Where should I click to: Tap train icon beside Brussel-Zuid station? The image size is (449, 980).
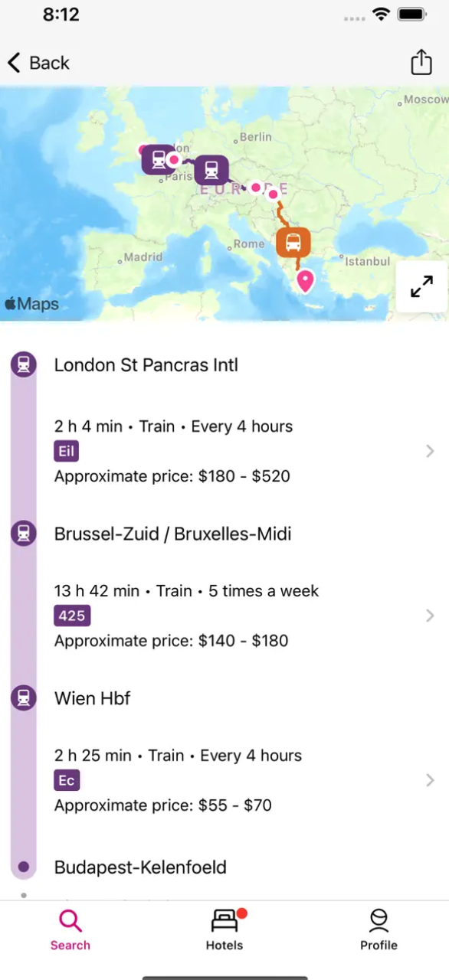coord(24,533)
